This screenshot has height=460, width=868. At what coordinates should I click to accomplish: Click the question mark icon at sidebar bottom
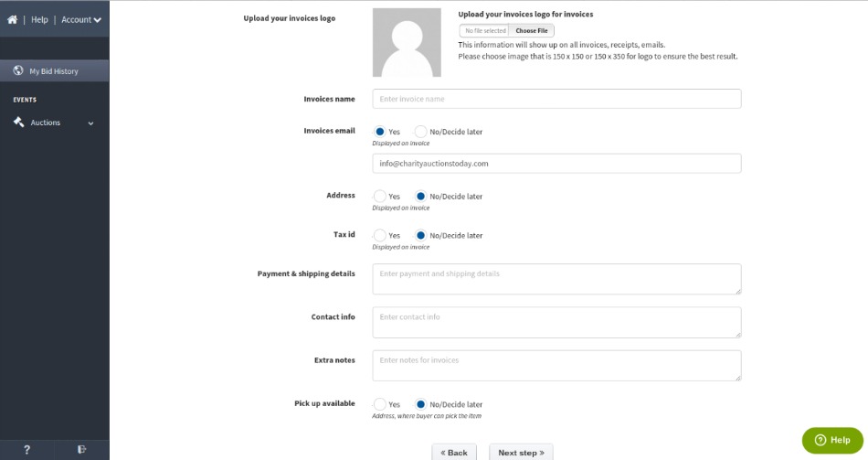(x=26, y=449)
